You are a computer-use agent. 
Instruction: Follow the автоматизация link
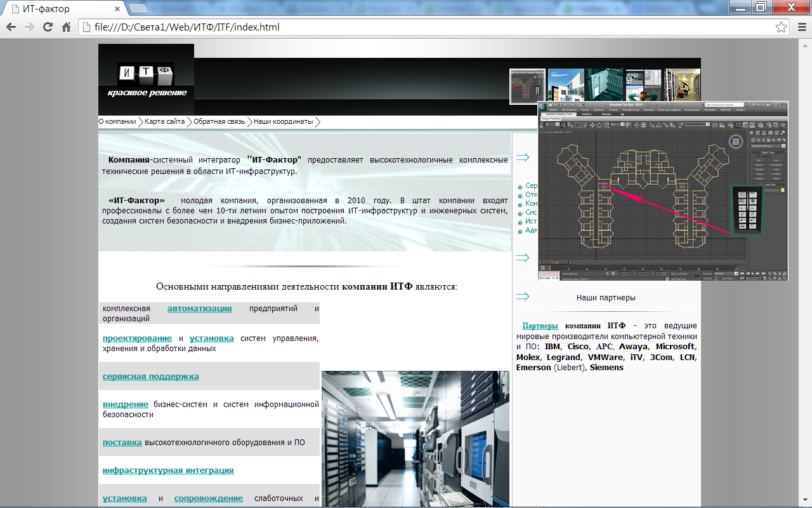(200, 309)
